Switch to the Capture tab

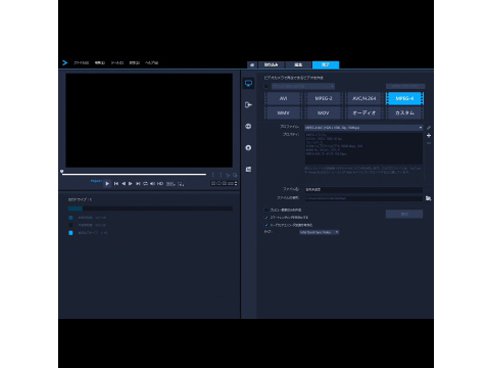coord(271,65)
